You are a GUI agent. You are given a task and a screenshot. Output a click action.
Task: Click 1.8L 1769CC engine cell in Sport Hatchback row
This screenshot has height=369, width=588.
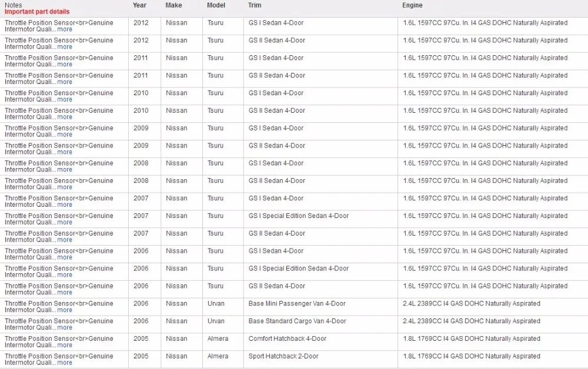(x=472, y=356)
